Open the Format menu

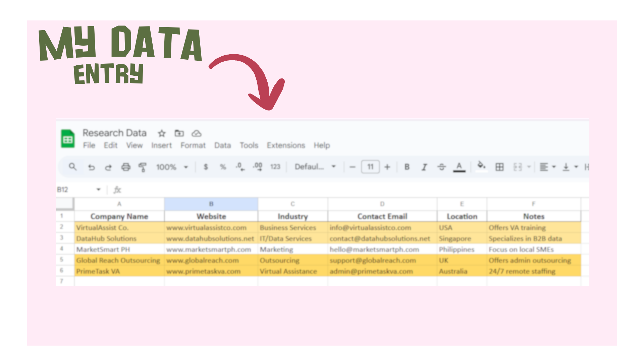pos(193,145)
